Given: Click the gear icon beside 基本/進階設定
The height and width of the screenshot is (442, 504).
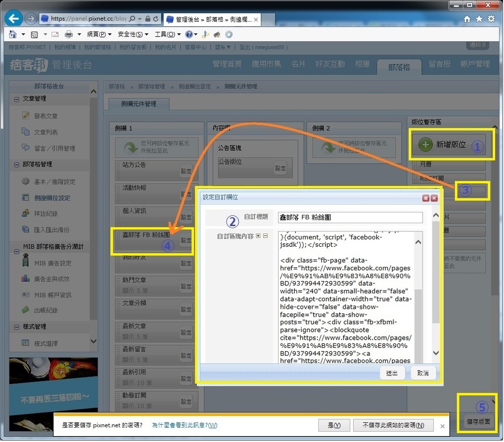Looking at the screenshot, I should pyautogui.click(x=26, y=181).
